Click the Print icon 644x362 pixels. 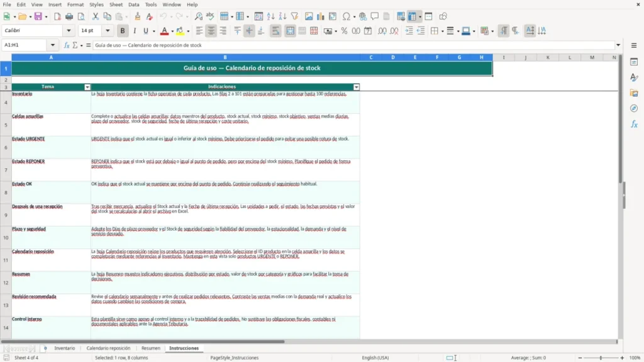click(x=69, y=16)
